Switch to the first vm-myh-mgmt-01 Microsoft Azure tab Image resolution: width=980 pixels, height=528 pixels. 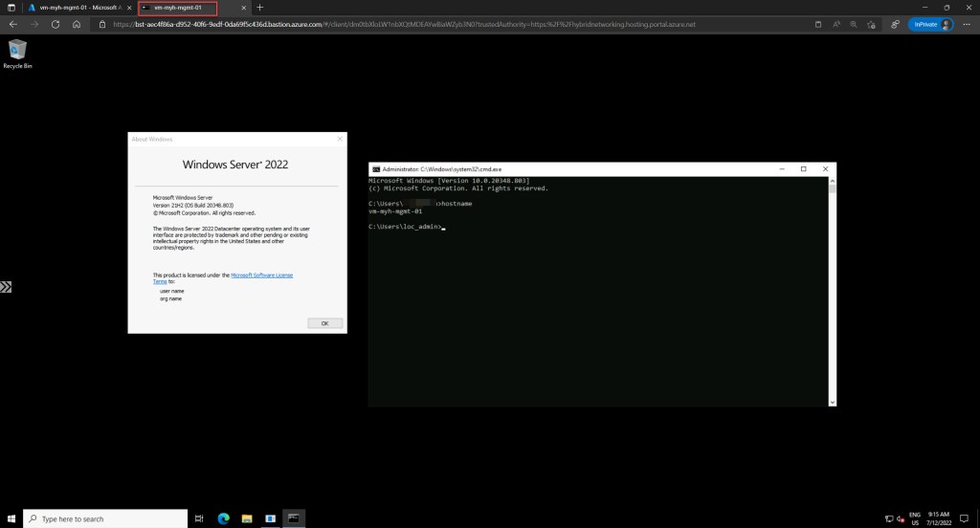(78, 7)
